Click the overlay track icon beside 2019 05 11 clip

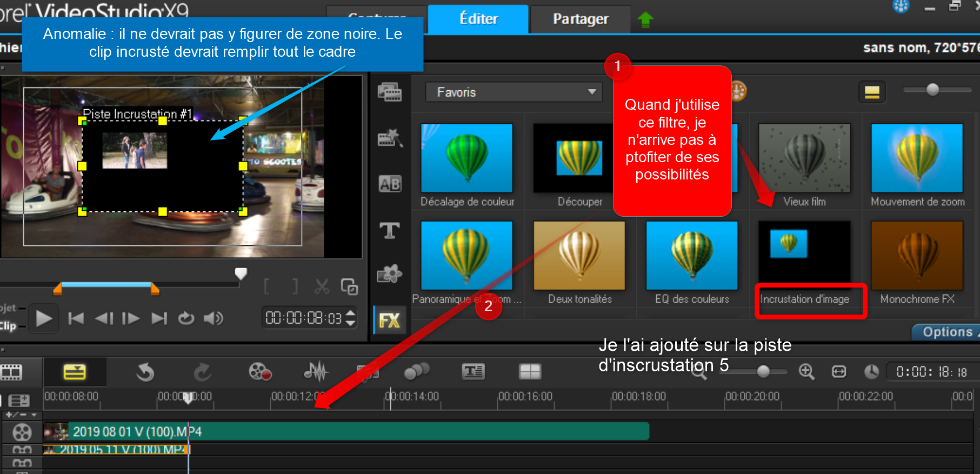point(22,450)
